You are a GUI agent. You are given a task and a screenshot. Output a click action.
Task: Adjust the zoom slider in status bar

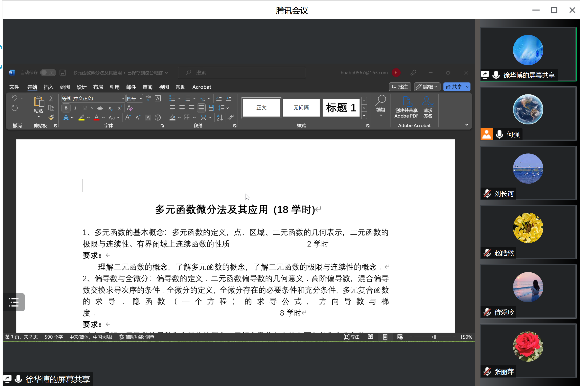[x=435, y=337]
